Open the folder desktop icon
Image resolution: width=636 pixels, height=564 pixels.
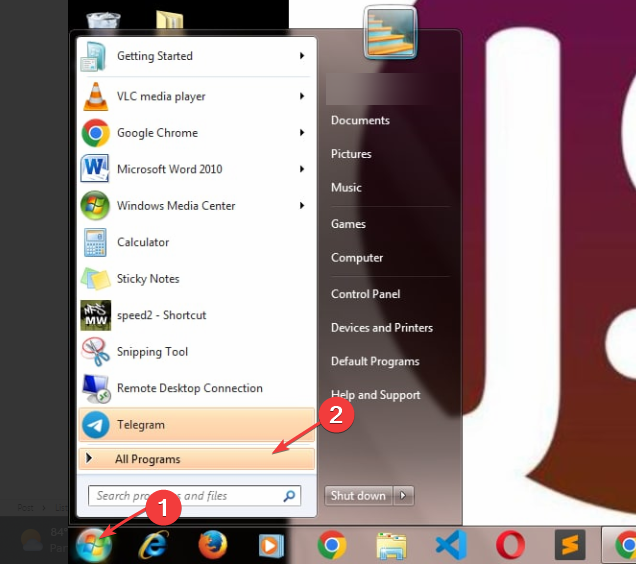(x=170, y=20)
